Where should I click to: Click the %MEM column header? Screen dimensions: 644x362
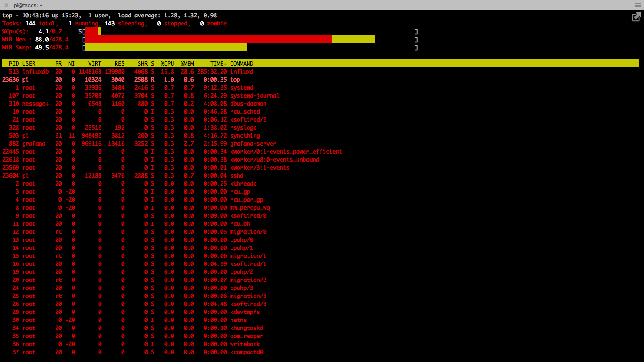[x=187, y=64]
